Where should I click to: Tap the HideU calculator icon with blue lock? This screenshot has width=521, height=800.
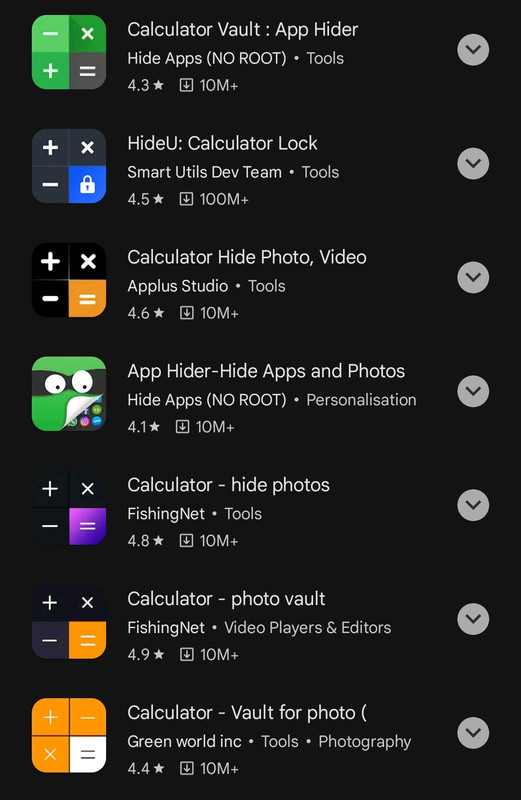(x=69, y=166)
